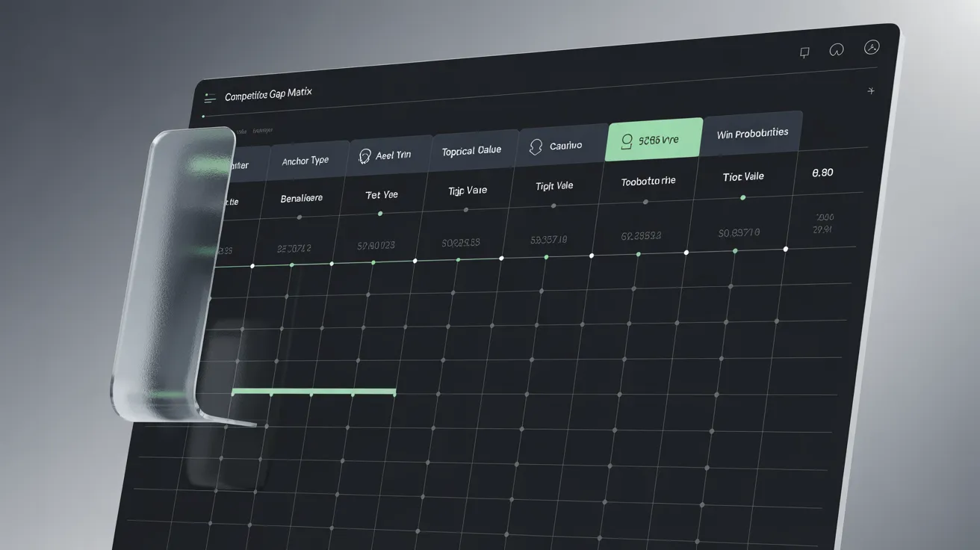The height and width of the screenshot is (550, 980).
Task: Click the 8.80 value in the last column
Action: [x=822, y=173]
